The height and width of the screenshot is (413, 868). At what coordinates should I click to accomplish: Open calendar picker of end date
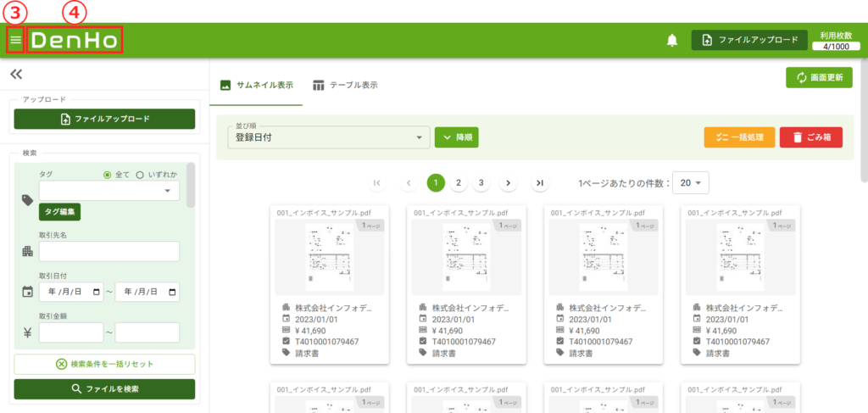click(173, 292)
